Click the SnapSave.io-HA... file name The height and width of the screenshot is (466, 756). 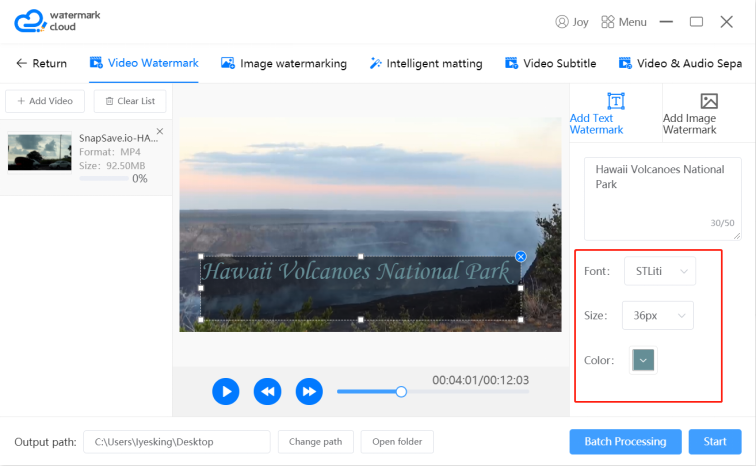click(x=118, y=138)
